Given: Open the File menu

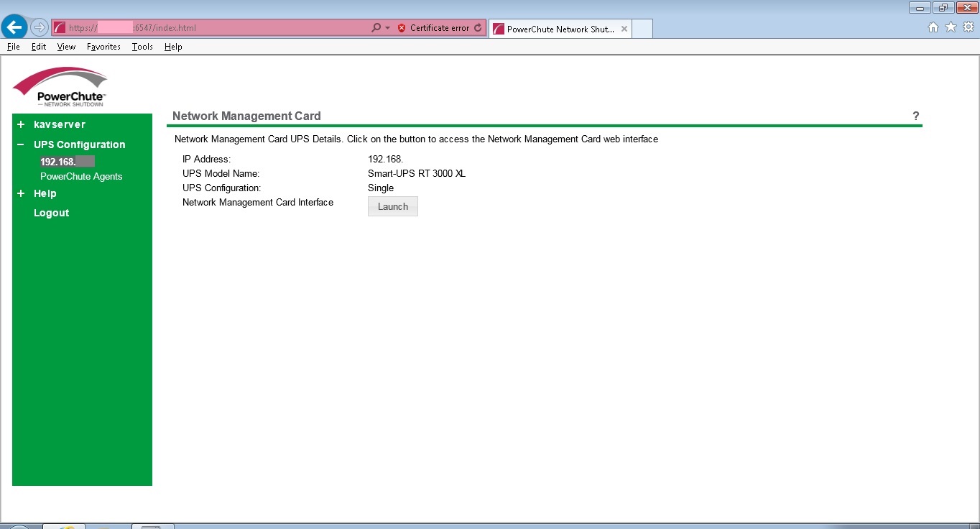Looking at the screenshot, I should [13, 47].
